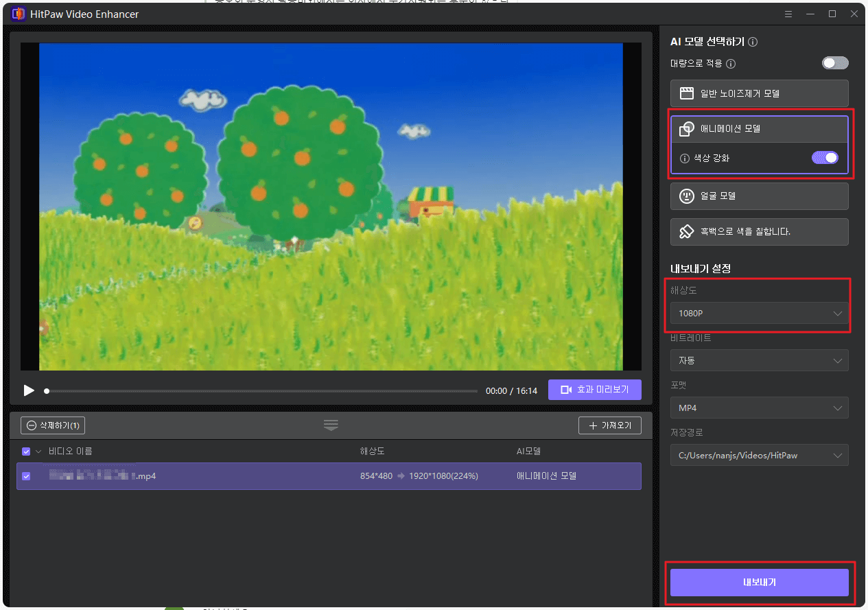Uncheck the .mp4 video row checkbox
The image size is (868, 610).
[26, 476]
